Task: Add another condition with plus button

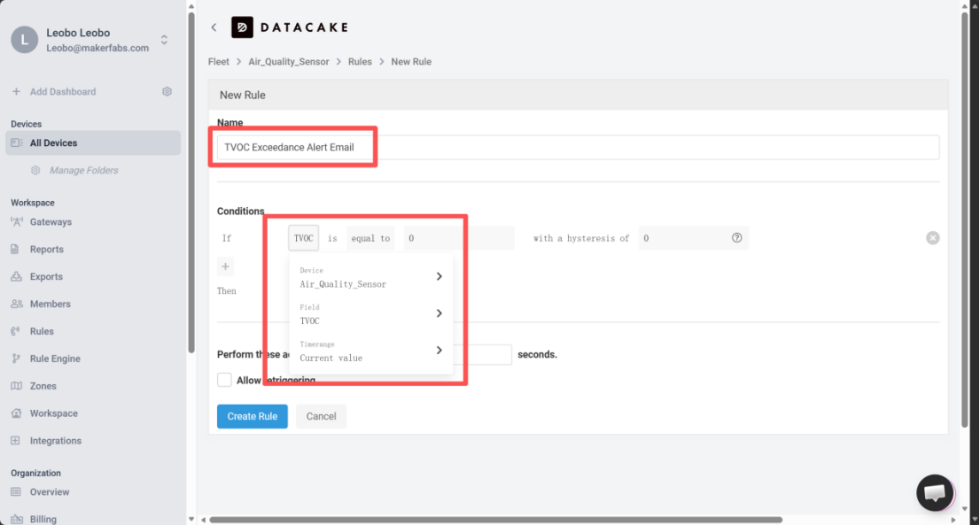Action: tap(226, 266)
